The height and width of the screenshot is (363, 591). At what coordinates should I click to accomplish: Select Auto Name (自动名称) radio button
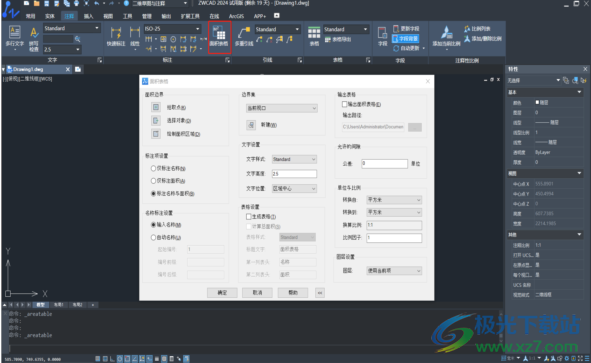click(153, 237)
